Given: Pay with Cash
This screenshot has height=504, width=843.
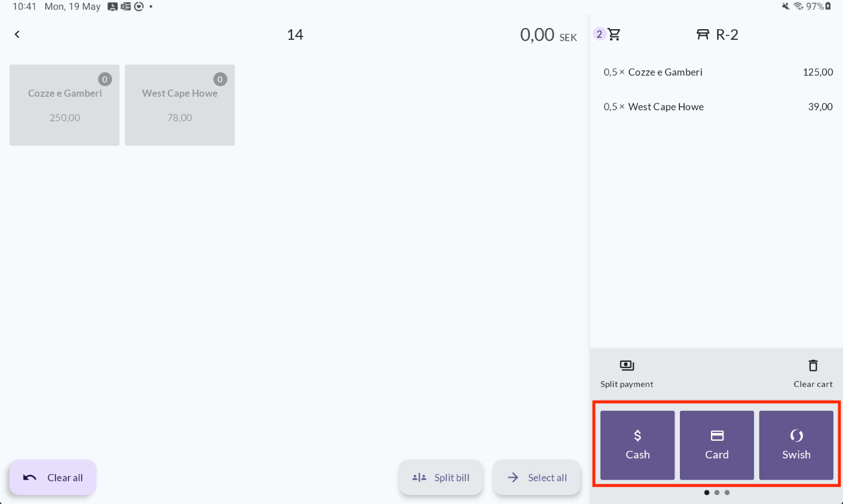Looking at the screenshot, I should tap(637, 445).
